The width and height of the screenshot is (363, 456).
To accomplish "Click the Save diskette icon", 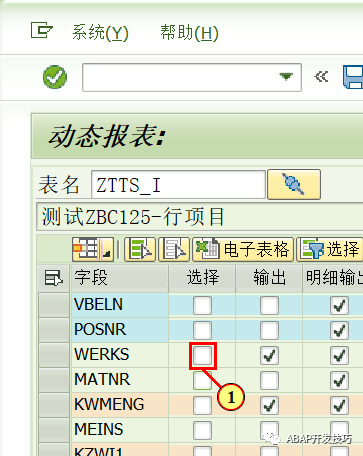I will 353,77.
